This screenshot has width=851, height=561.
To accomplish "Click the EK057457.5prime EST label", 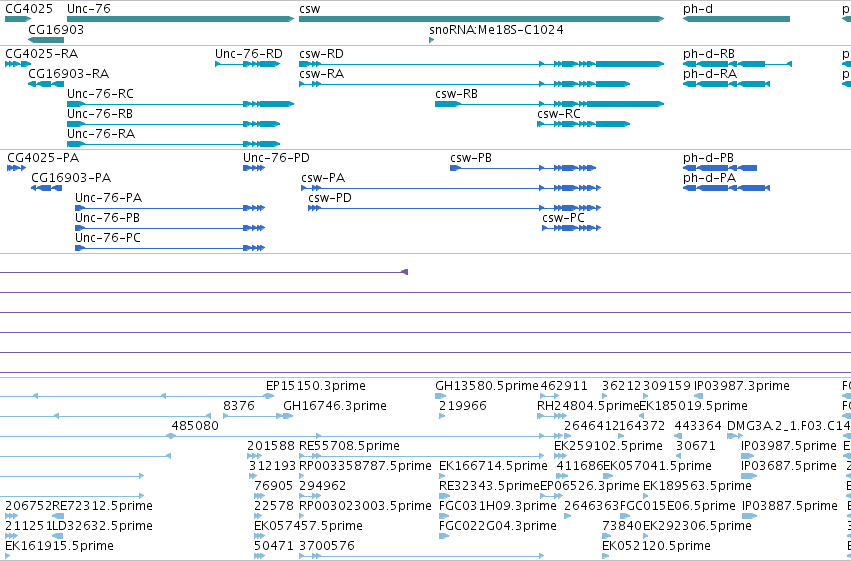I will [x=308, y=526].
